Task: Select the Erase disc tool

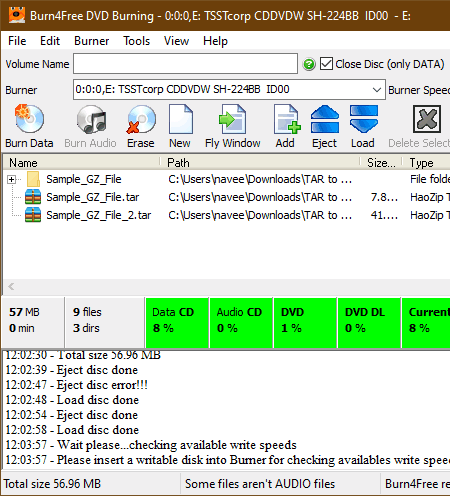Action: tap(141, 119)
